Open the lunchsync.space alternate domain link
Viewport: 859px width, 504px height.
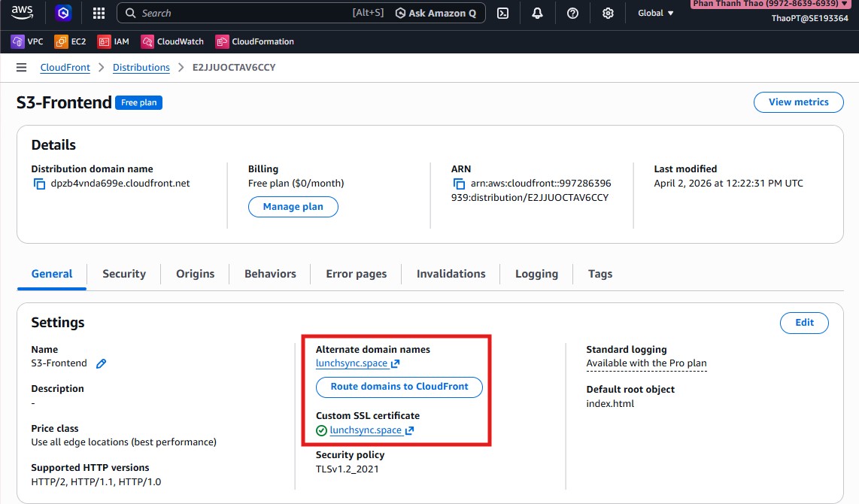(352, 363)
